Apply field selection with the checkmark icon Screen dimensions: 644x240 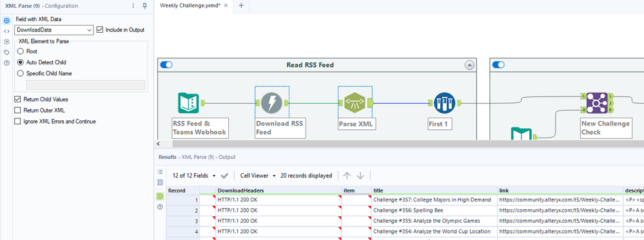[224, 176]
